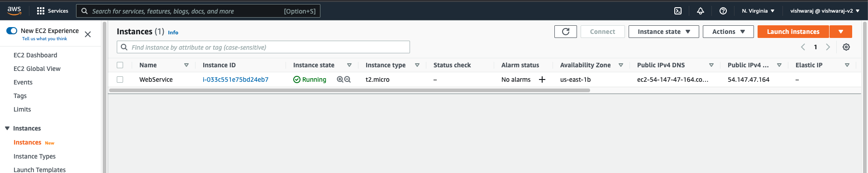Viewport: 868px width, 173px height.
Task: Focus the find instance filter field
Action: point(263,47)
